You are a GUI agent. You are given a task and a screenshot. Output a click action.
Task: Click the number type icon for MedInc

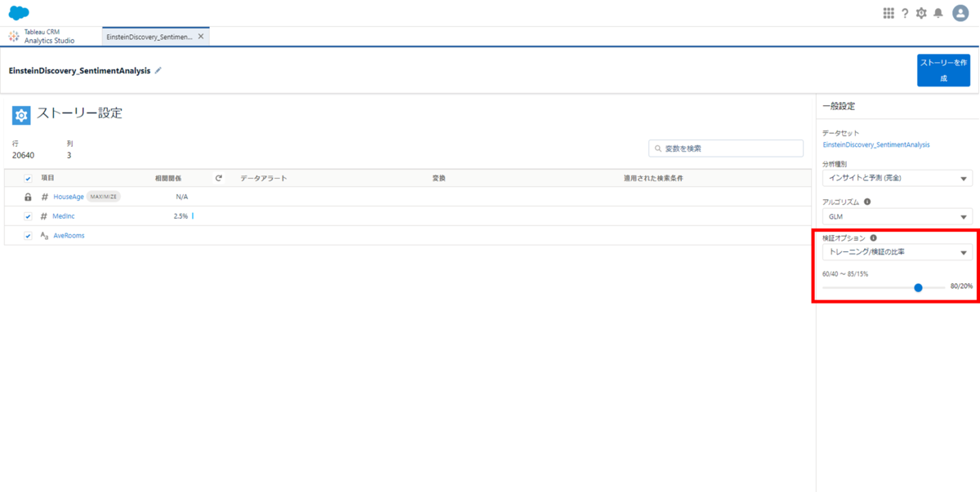(x=45, y=216)
